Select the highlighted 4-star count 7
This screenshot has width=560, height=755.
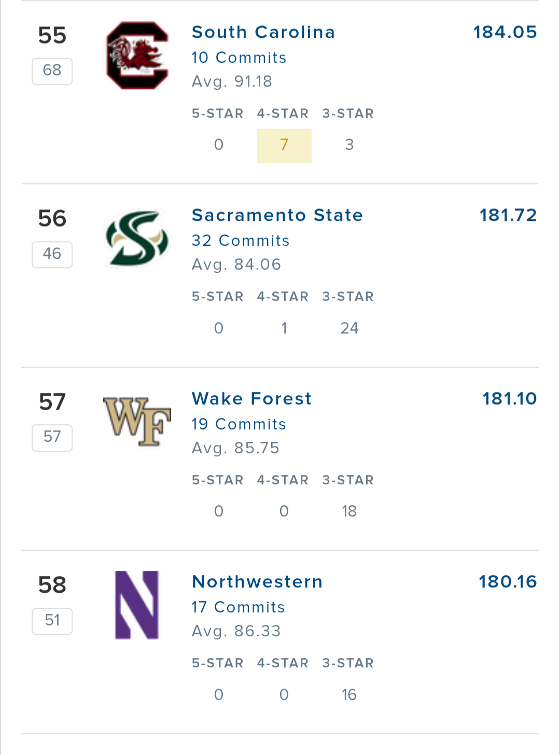(x=284, y=146)
